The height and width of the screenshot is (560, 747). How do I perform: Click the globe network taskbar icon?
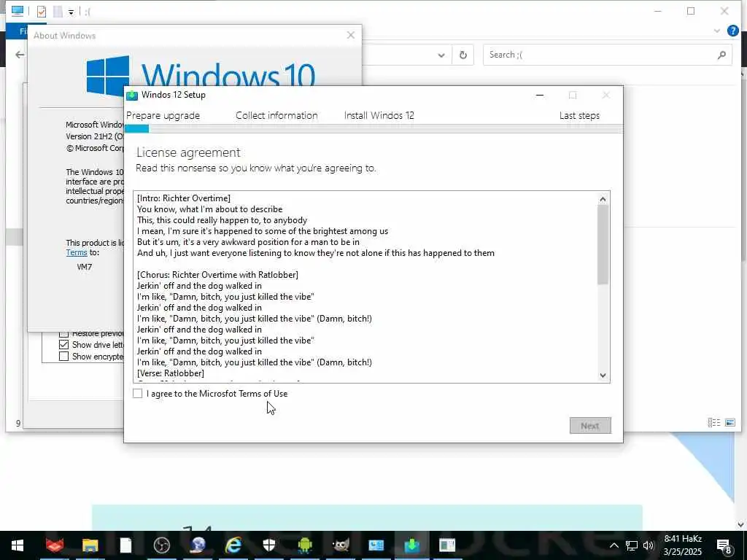198,545
